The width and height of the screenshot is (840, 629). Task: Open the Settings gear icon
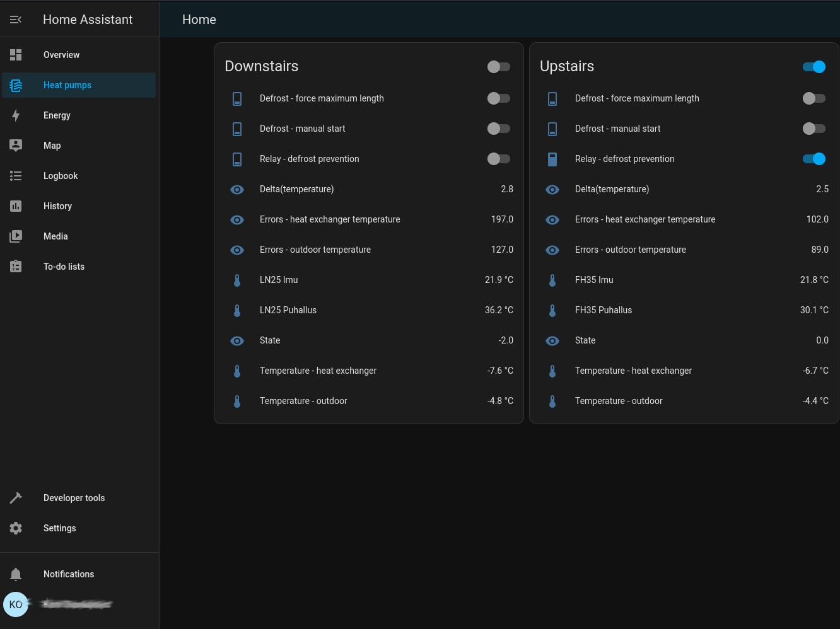click(16, 528)
